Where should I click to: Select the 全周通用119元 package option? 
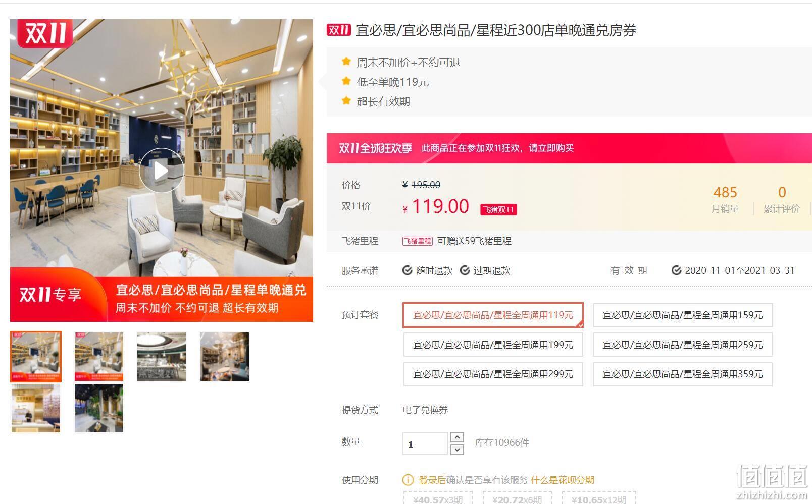(x=493, y=315)
